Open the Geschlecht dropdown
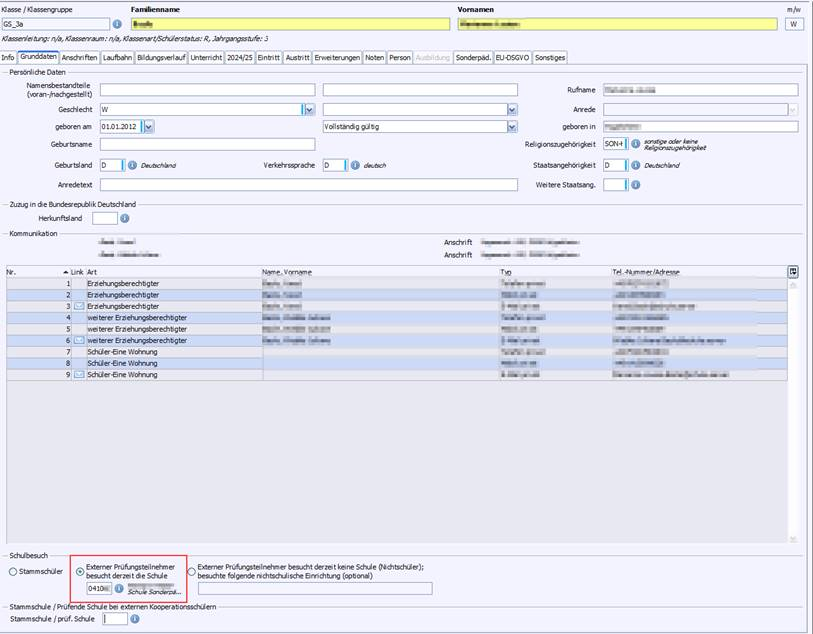Screen dimensions: 813x634 (x=308, y=109)
